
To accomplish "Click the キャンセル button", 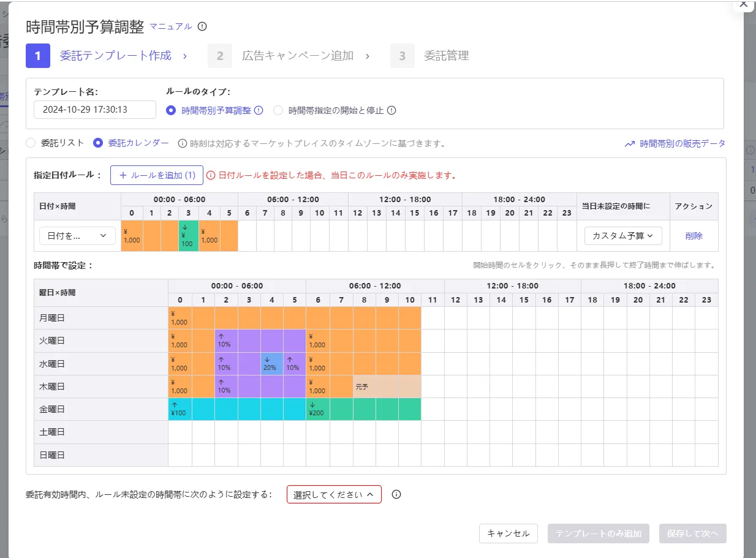I will (508, 533).
